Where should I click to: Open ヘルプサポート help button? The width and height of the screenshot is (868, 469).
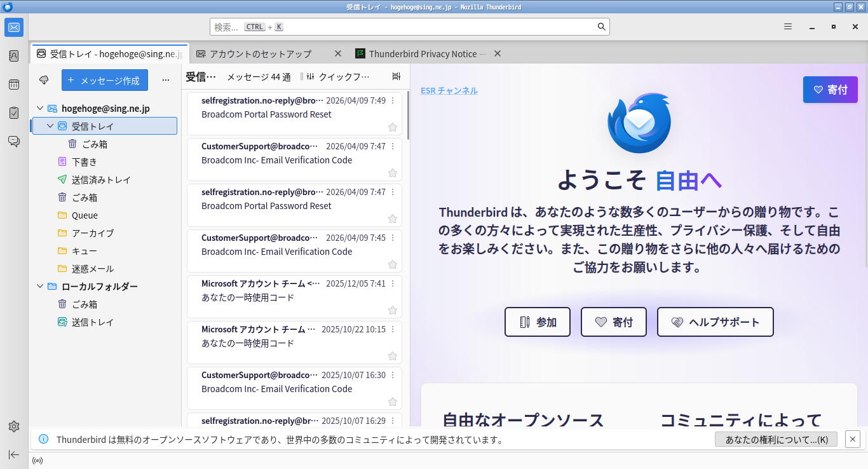715,322
